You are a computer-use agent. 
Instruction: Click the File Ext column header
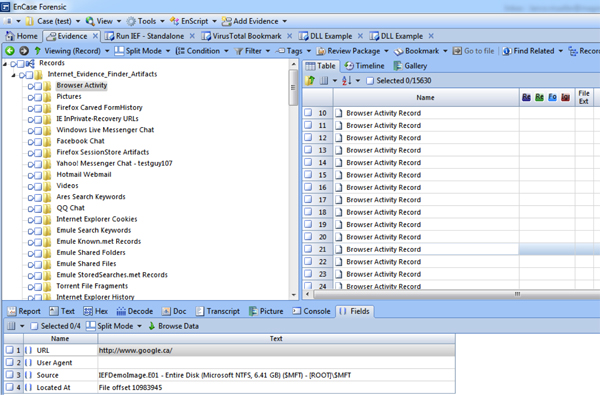pos(584,98)
